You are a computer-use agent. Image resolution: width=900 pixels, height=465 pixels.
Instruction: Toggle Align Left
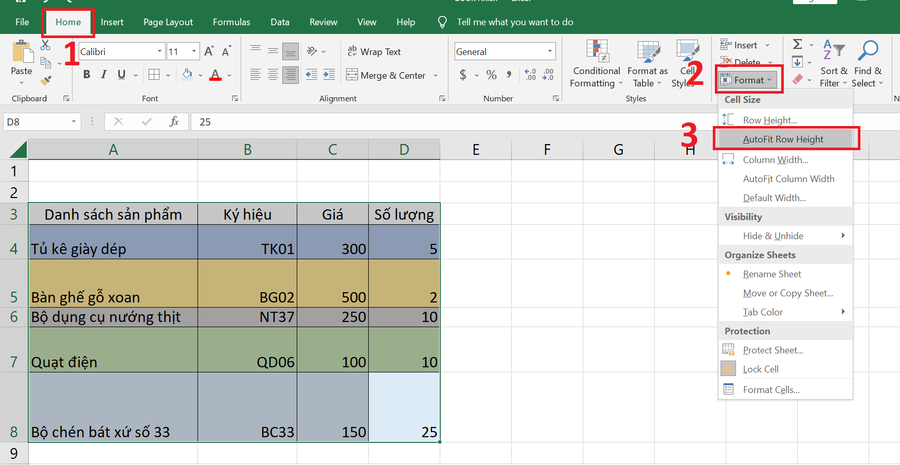255,75
